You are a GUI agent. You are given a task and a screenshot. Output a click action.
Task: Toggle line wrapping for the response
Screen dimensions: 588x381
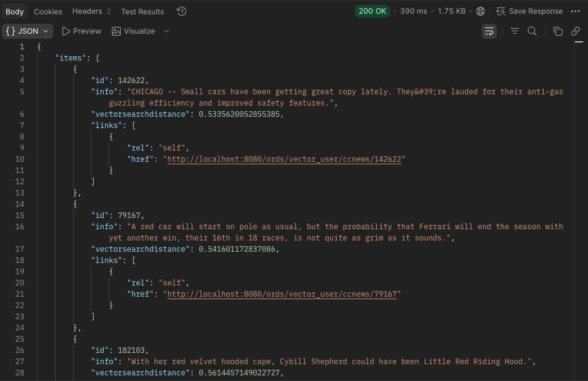[x=489, y=31]
